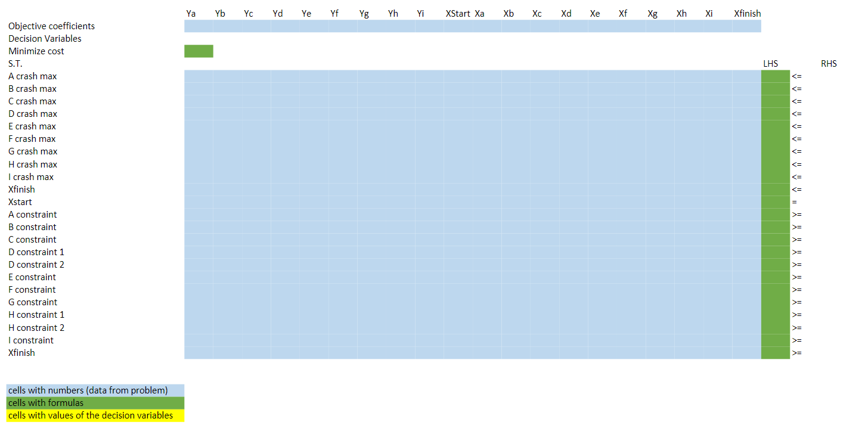Click the I crash max row label

[31, 176]
